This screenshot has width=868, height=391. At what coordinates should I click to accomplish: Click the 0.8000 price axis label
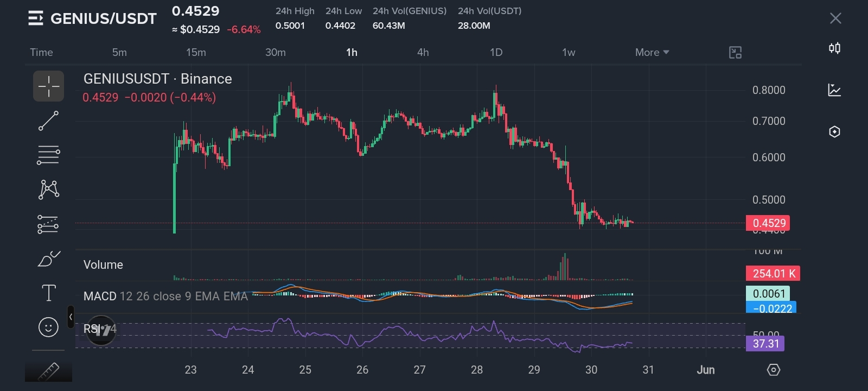[769, 90]
